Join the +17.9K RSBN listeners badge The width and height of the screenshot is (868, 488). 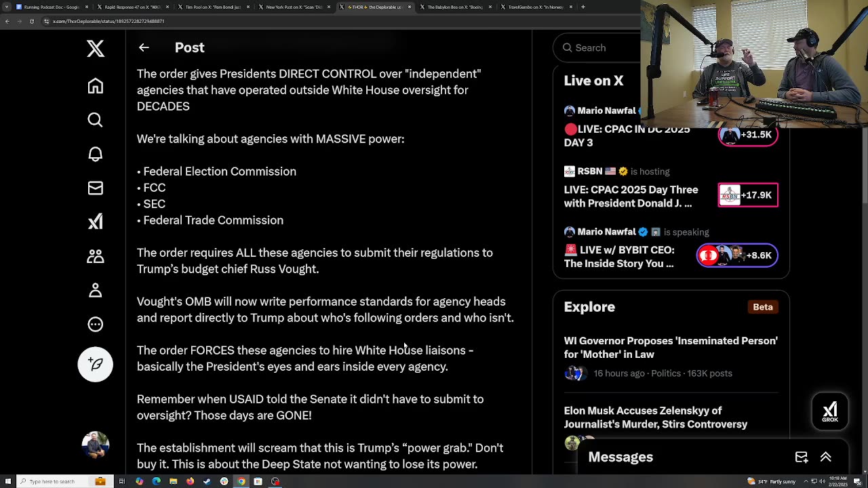pos(748,195)
